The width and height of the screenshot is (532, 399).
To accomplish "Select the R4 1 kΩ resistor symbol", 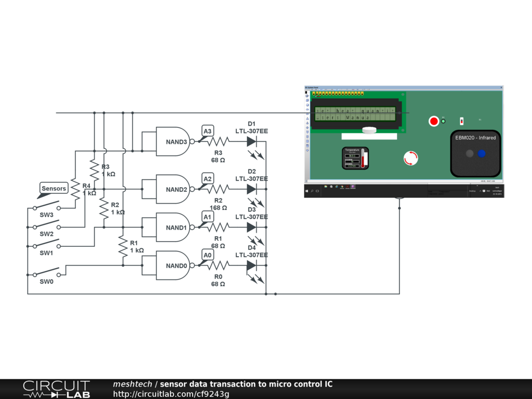I will click(x=75, y=190).
